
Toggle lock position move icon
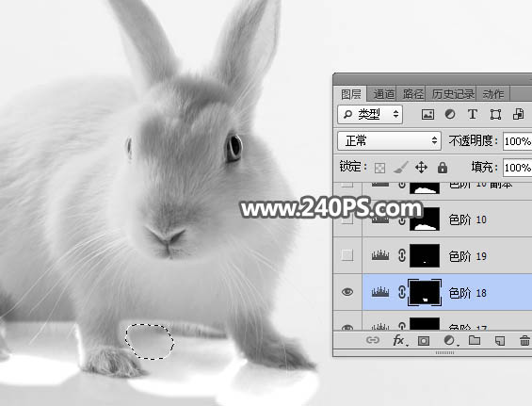(421, 168)
